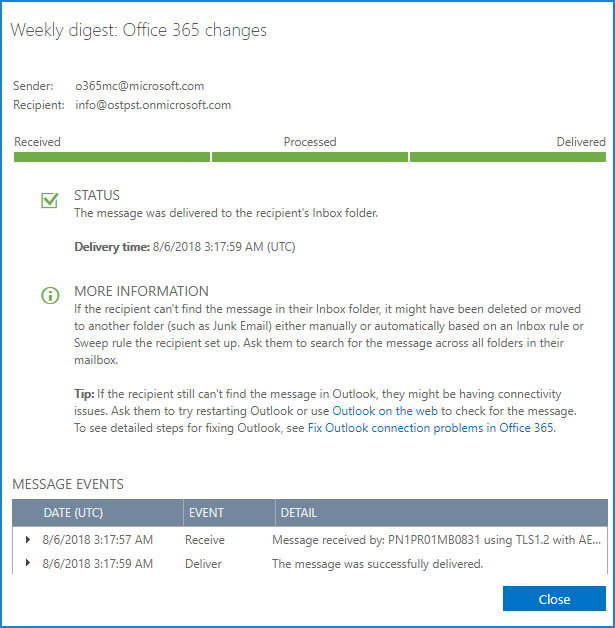
Task: Click the 'Deliver' event cell
Action: [203, 564]
